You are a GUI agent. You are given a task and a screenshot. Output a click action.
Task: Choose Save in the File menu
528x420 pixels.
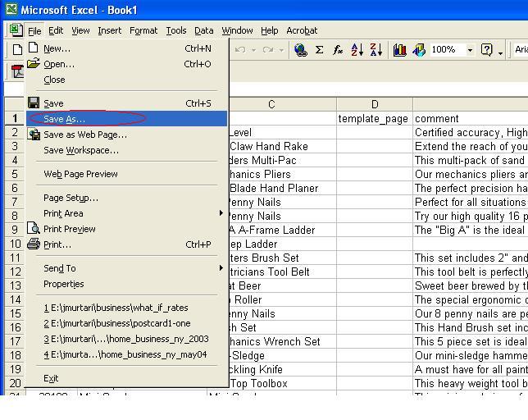pyautogui.click(x=127, y=103)
